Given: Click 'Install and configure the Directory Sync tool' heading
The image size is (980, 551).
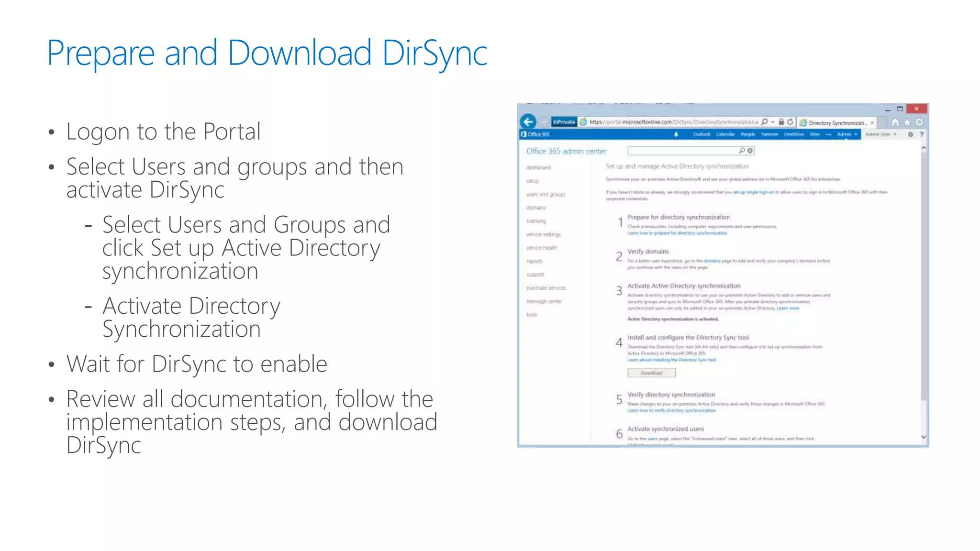Looking at the screenshot, I should tap(688, 337).
